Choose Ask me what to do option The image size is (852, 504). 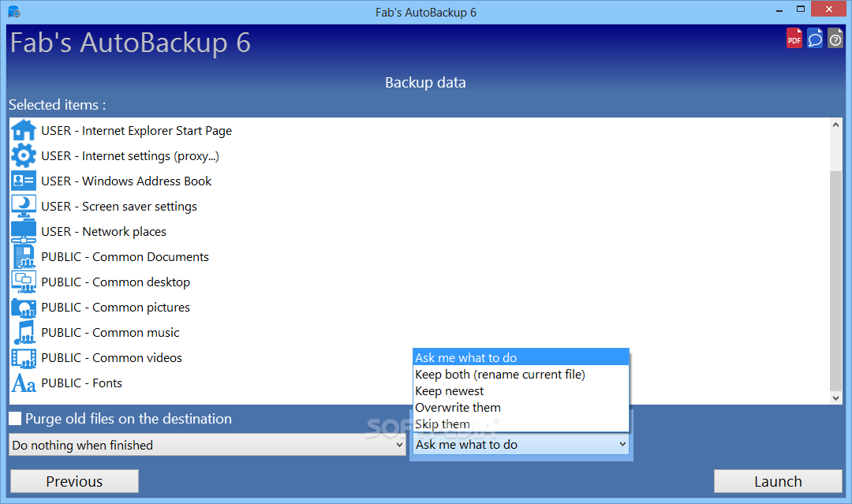click(521, 357)
